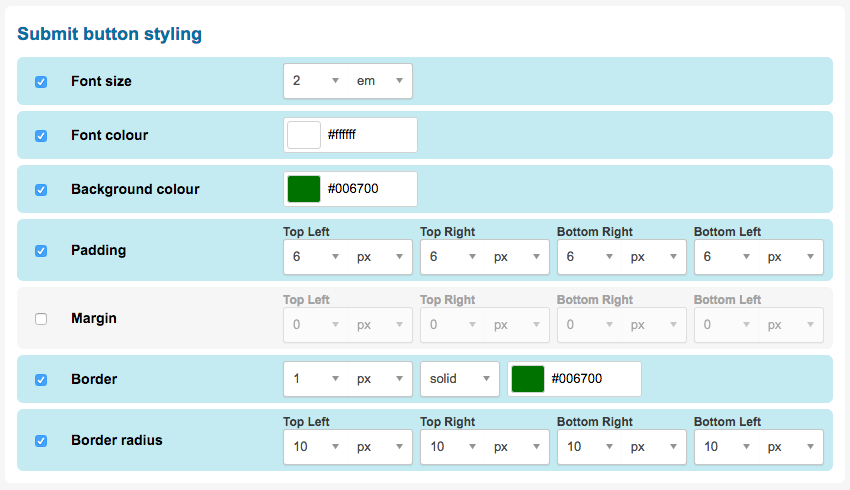Open Border radius Bottom Right unit dropdown
The height and width of the screenshot is (490, 850).
[654, 447]
